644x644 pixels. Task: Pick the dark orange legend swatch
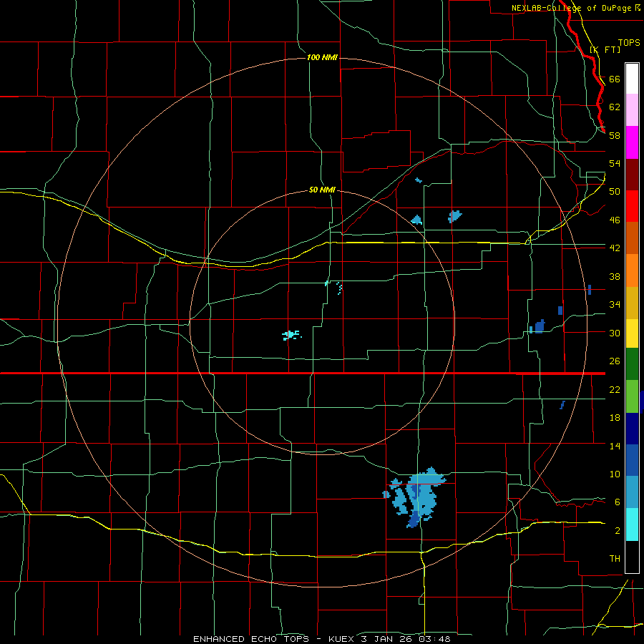point(632,238)
